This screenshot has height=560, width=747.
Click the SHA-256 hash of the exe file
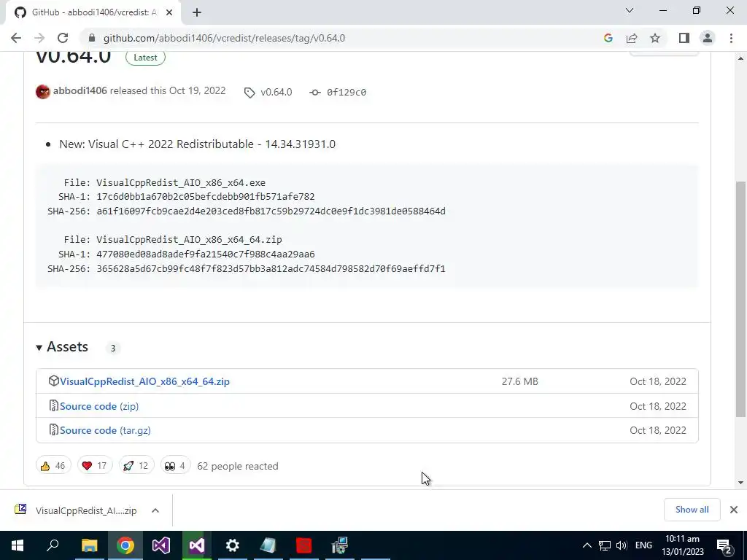(x=271, y=211)
